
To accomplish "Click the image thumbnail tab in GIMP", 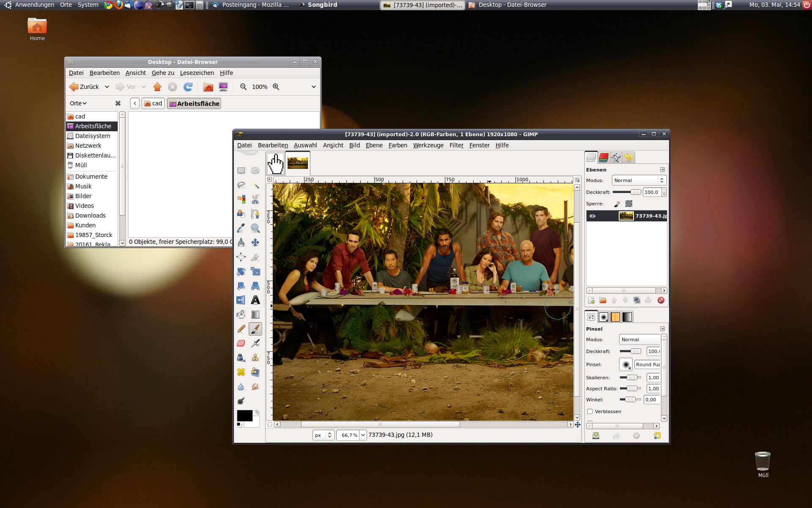I will 297,163.
